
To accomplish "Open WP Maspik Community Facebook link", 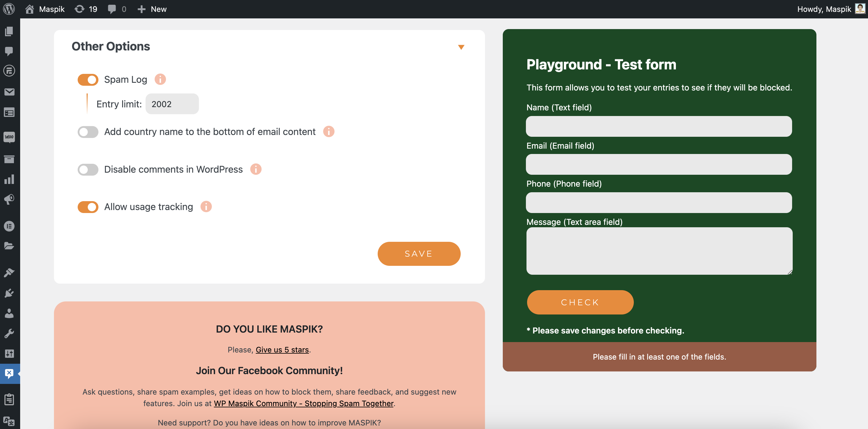I will 304,403.
